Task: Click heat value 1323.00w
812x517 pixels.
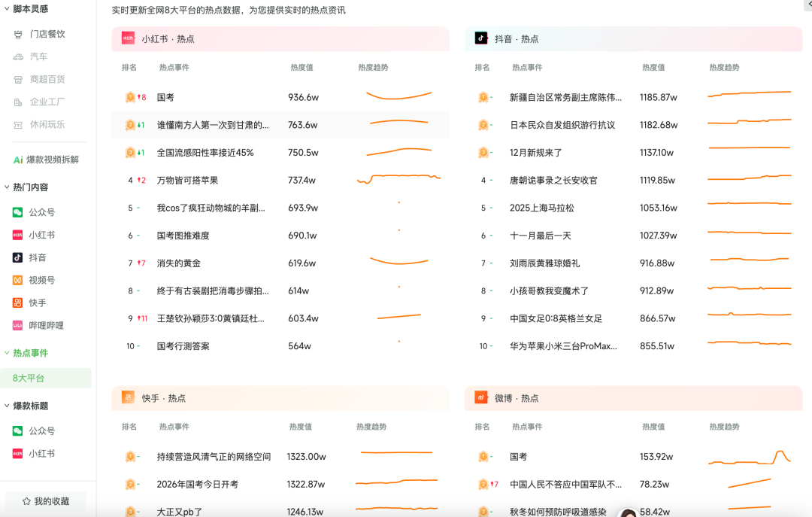Action: click(306, 457)
